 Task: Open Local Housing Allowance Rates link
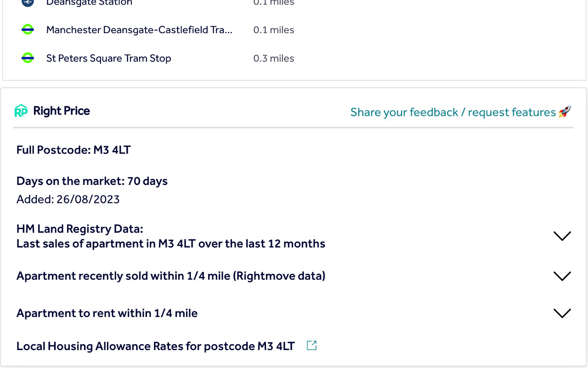[x=155, y=346]
